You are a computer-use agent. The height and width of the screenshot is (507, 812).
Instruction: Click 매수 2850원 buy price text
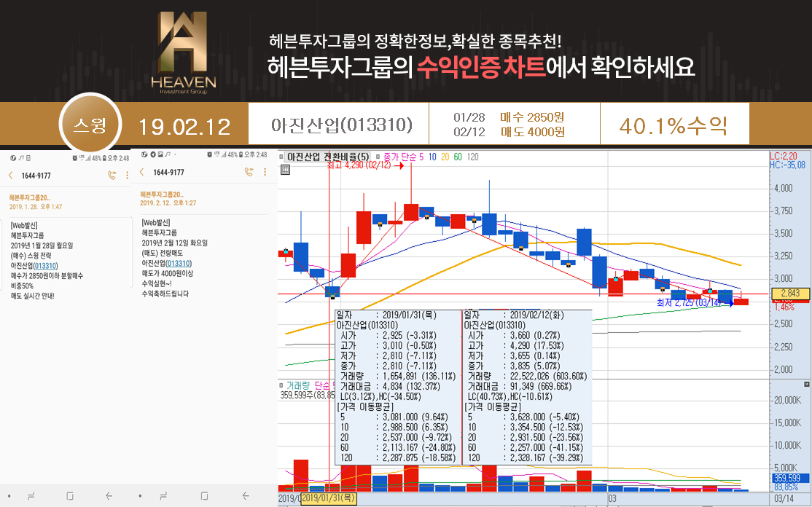(532, 117)
